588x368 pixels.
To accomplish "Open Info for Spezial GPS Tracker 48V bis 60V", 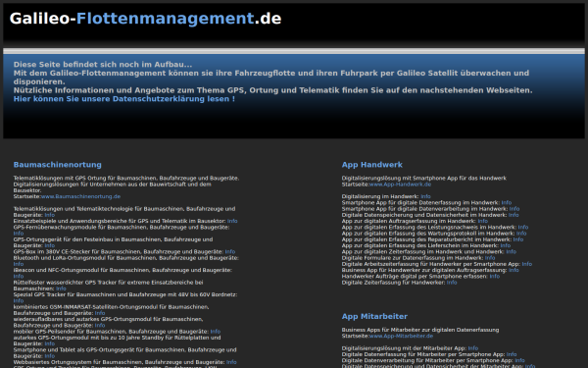I will (19, 301).
